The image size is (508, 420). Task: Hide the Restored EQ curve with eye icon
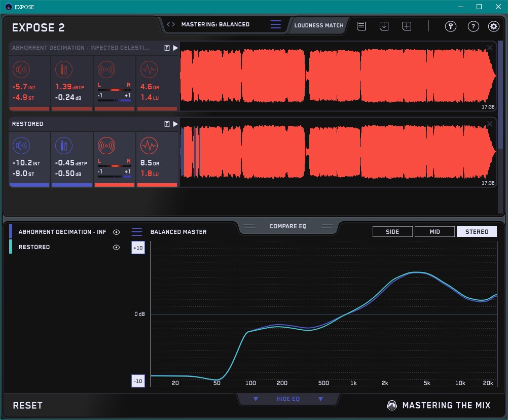coord(117,247)
